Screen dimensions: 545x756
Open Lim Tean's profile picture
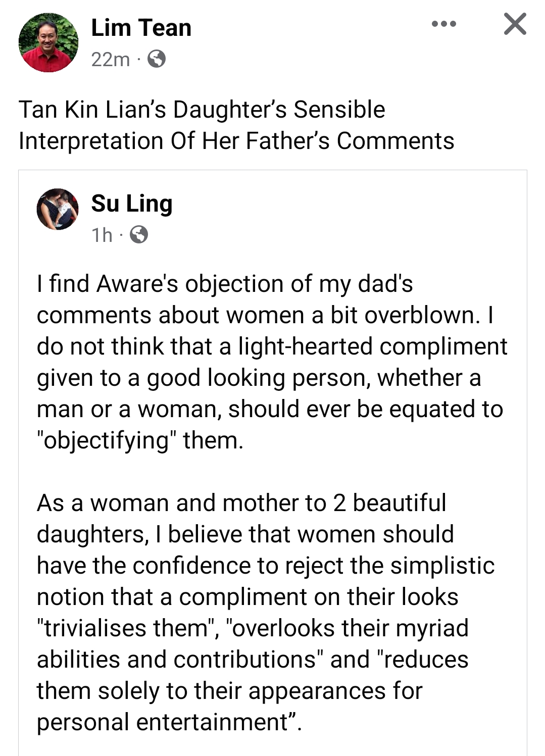tap(48, 42)
